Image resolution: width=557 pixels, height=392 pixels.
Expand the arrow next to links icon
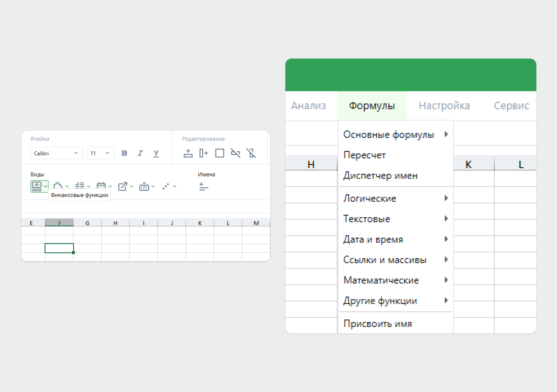[131, 186]
